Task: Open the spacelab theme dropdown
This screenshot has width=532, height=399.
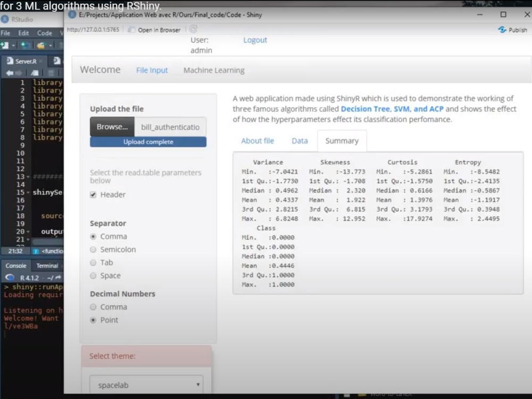Action: click(146, 385)
